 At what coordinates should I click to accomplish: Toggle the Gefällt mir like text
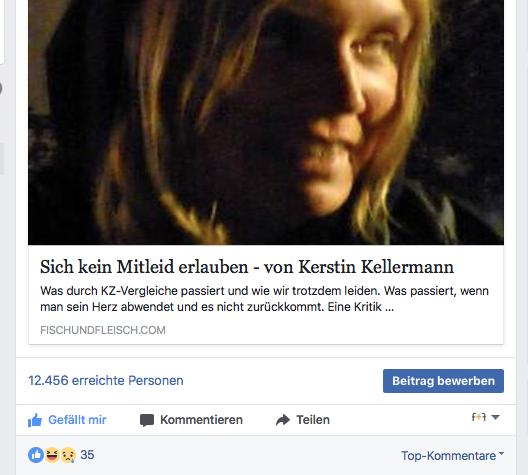click(77, 420)
